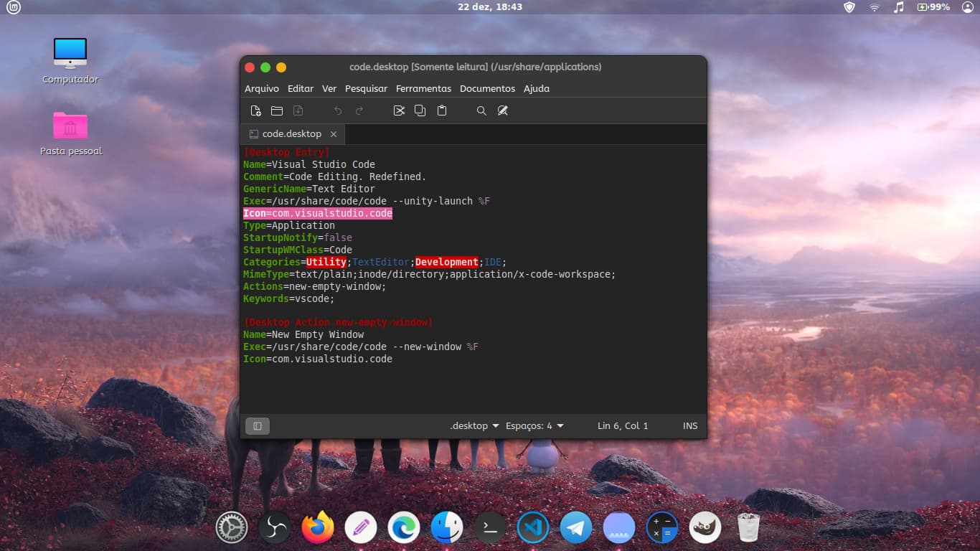Open the Ferramentas menu
The height and width of the screenshot is (551, 980).
tap(423, 89)
